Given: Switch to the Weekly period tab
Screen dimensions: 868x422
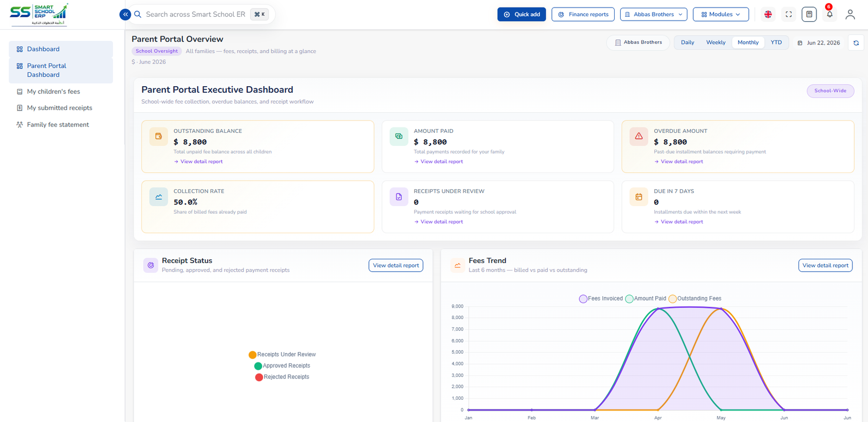Looking at the screenshot, I should (716, 42).
